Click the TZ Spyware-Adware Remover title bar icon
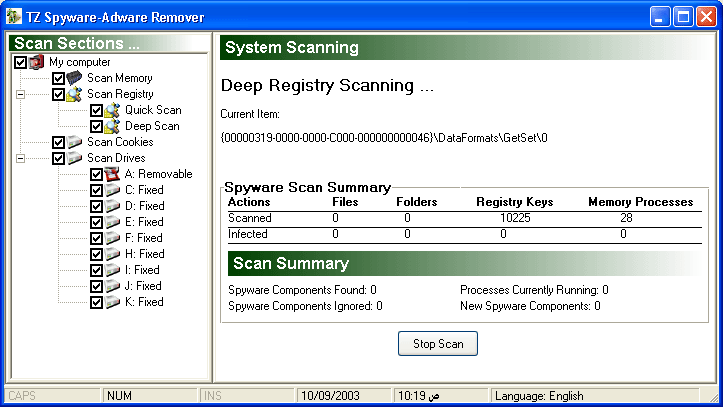The height and width of the screenshot is (407, 723). pyautogui.click(x=14, y=16)
